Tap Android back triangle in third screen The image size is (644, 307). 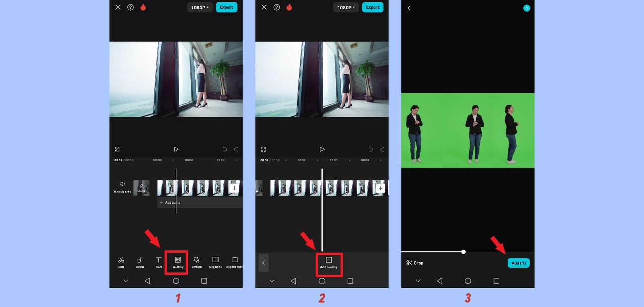(x=439, y=281)
